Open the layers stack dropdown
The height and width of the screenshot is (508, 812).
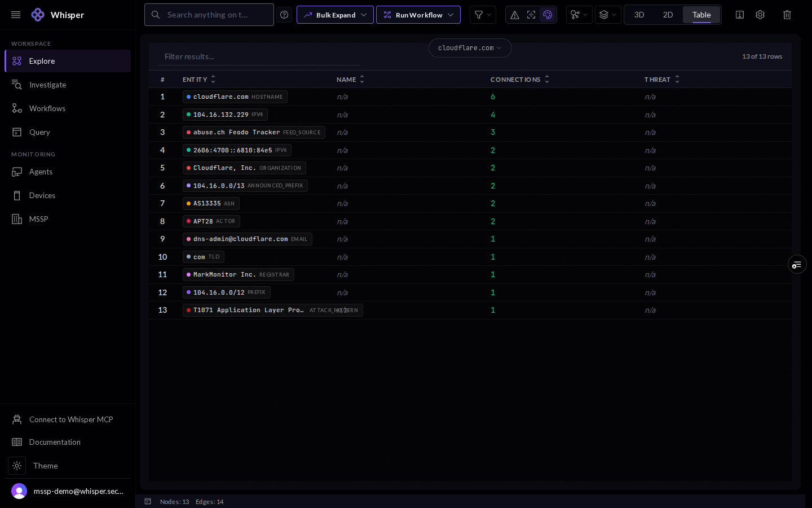coord(608,15)
